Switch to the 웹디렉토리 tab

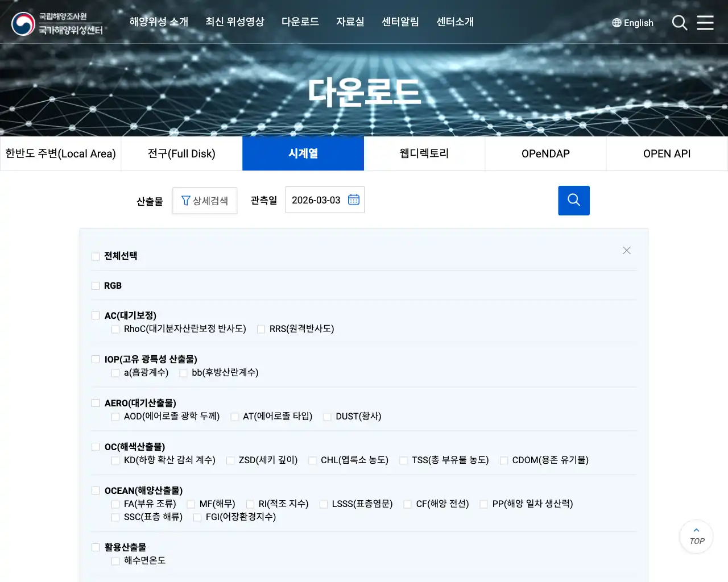(424, 153)
